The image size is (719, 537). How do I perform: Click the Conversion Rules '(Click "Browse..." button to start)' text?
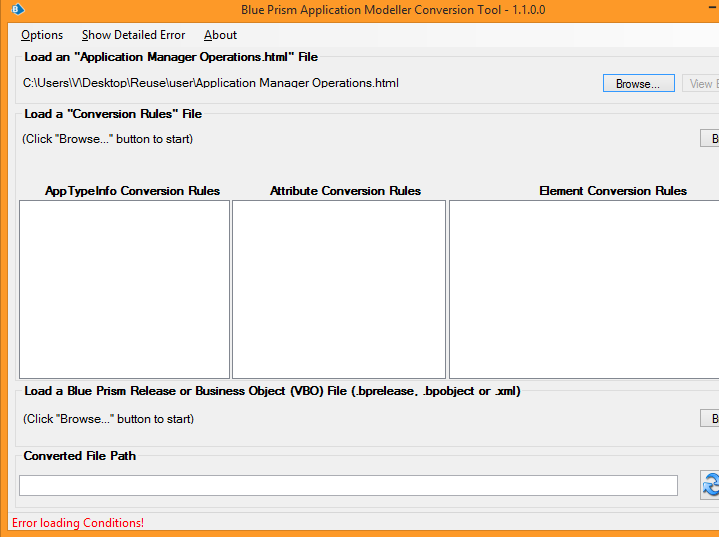point(108,139)
